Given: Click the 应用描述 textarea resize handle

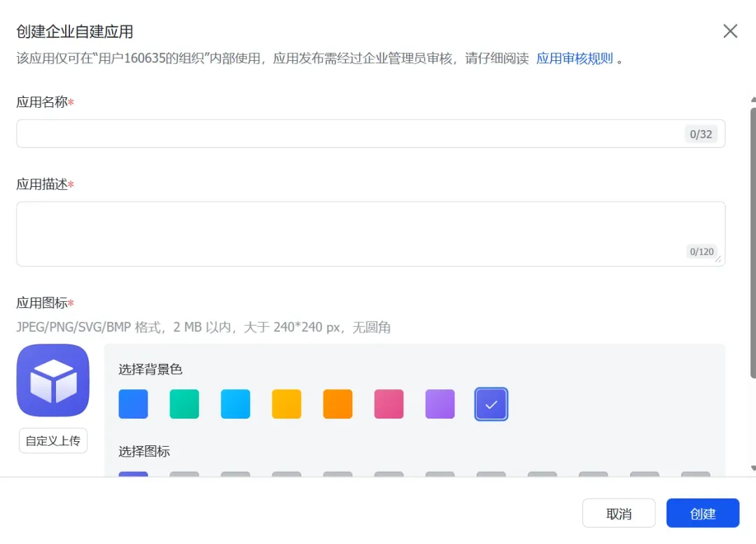Looking at the screenshot, I should pyautogui.click(x=718, y=259).
